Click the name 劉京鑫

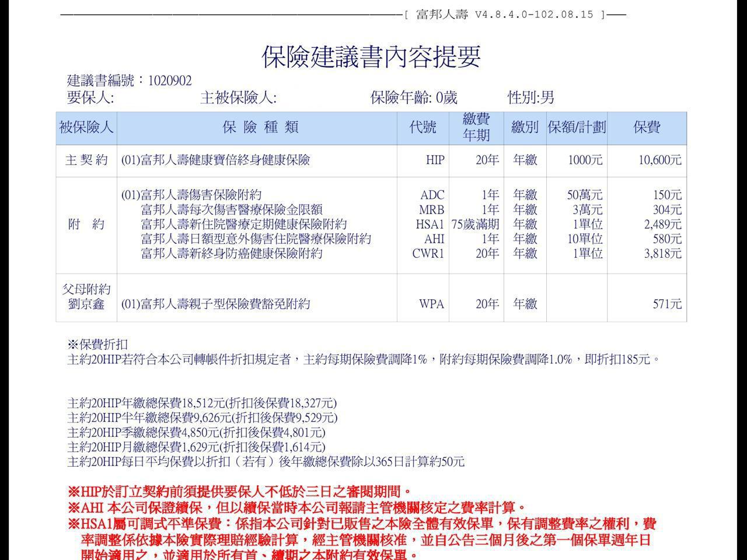(x=86, y=304)
